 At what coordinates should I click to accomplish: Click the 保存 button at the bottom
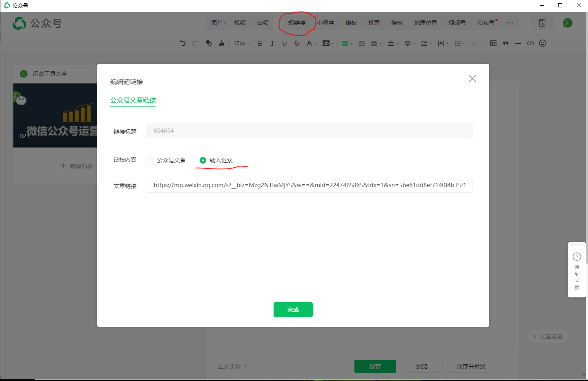tap(375, 366)
